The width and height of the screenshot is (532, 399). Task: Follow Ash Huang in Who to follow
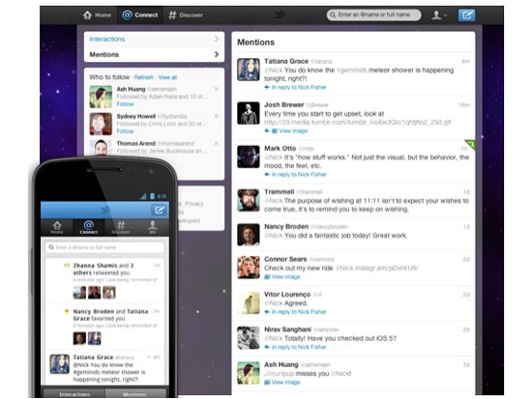[x=125, y=104]
